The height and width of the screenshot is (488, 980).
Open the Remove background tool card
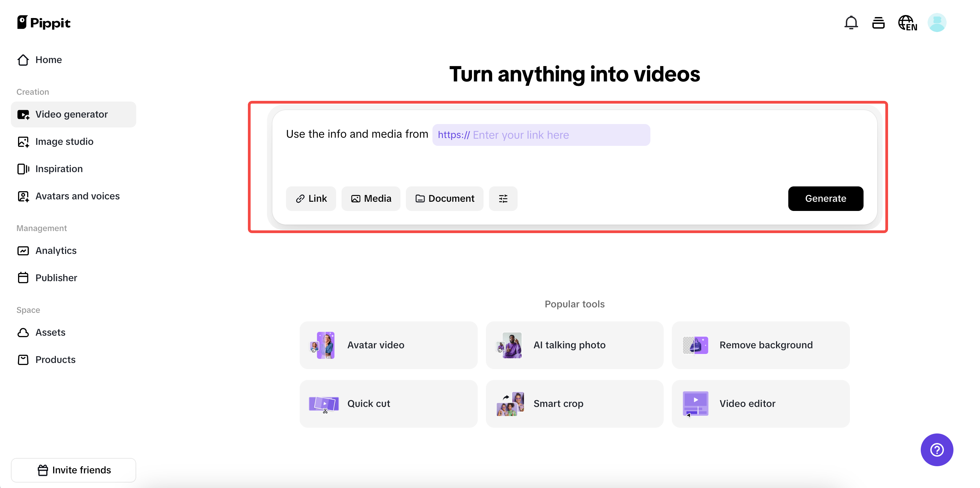[x=760, y=345]
